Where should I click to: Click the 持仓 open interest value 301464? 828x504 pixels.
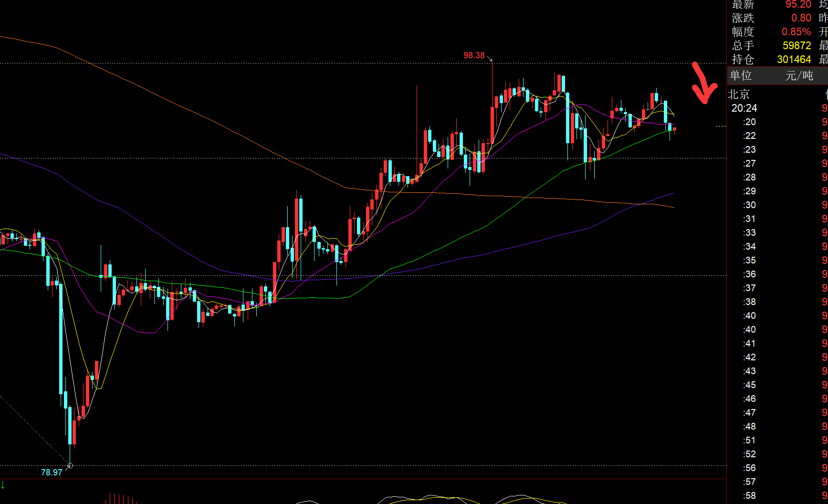pos(794,60)
